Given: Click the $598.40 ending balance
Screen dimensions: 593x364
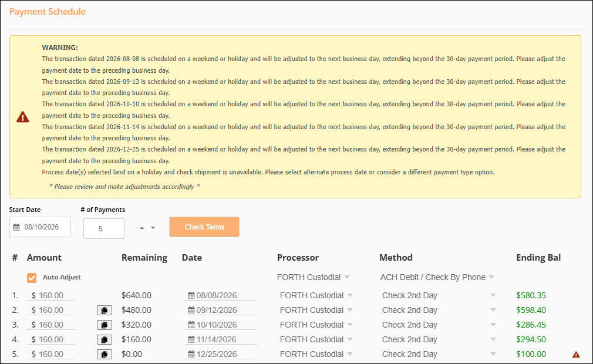Looking at the screenshot, I should click(x=531, y=310).
